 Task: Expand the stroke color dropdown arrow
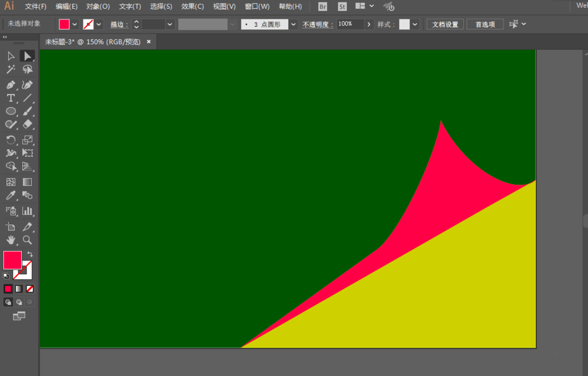click(99, 24)
